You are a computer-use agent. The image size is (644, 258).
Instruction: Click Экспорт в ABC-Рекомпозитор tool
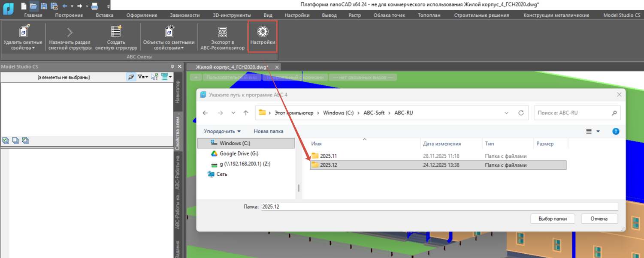coord(222,37)
